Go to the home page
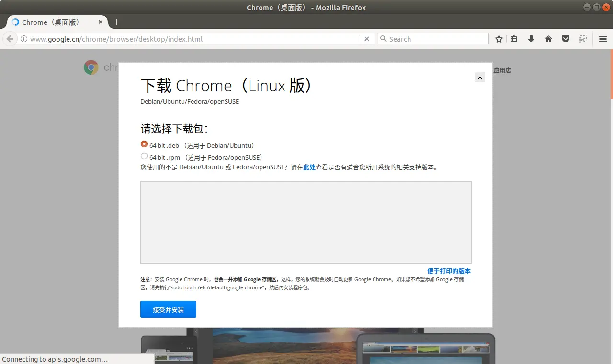 tap(548, 39)
